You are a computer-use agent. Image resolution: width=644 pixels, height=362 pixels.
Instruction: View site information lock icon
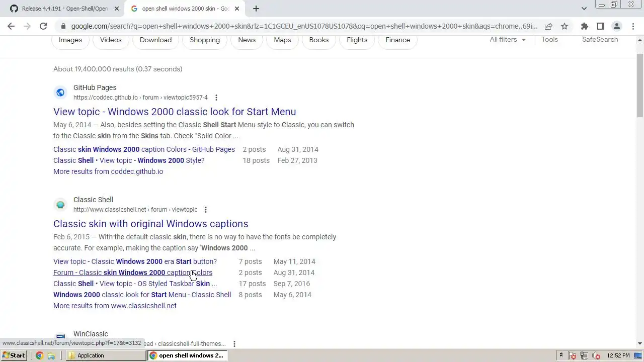(63, 26)
